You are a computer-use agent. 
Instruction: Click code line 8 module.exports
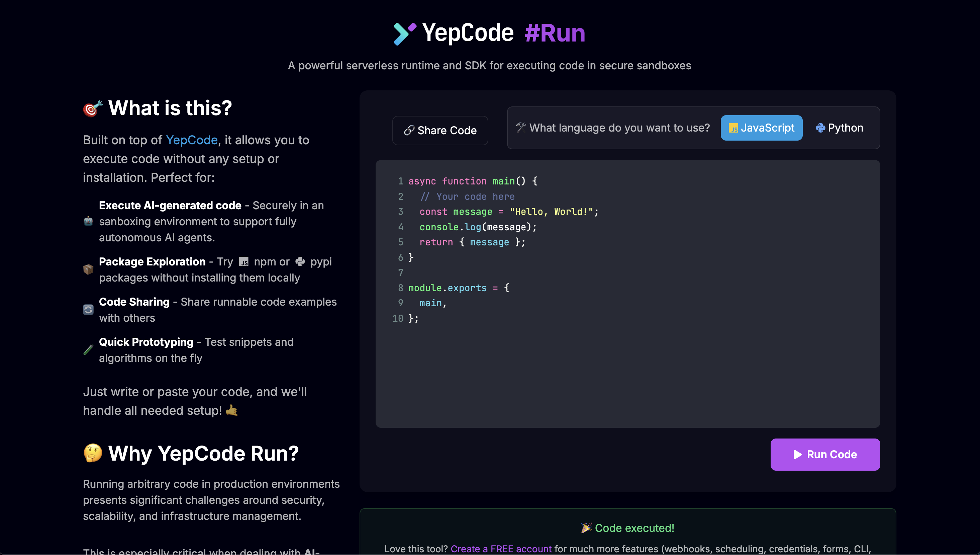(x=448, y=288)
